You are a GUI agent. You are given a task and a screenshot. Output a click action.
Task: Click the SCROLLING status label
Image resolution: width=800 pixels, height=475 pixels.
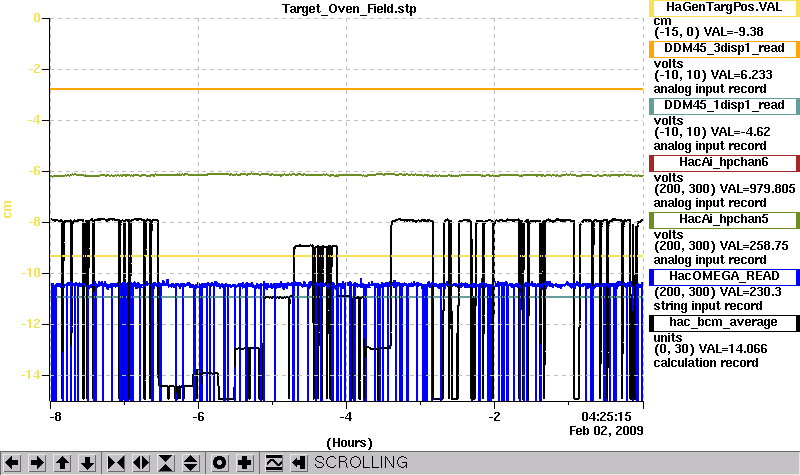pos(361,462)
